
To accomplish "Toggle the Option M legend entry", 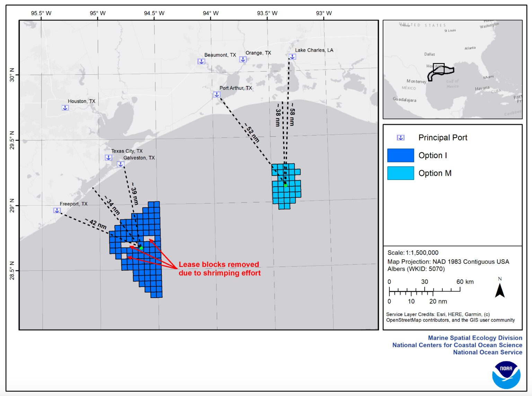I will click(435, 173).
